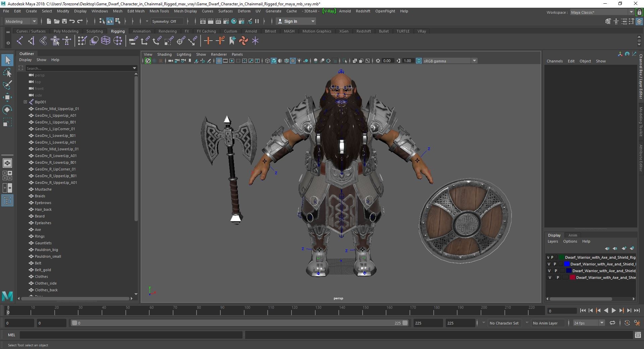Select the Rotate tool in the toolbox
This screenshot has height=349, width=644.
[x=7, y=110]
